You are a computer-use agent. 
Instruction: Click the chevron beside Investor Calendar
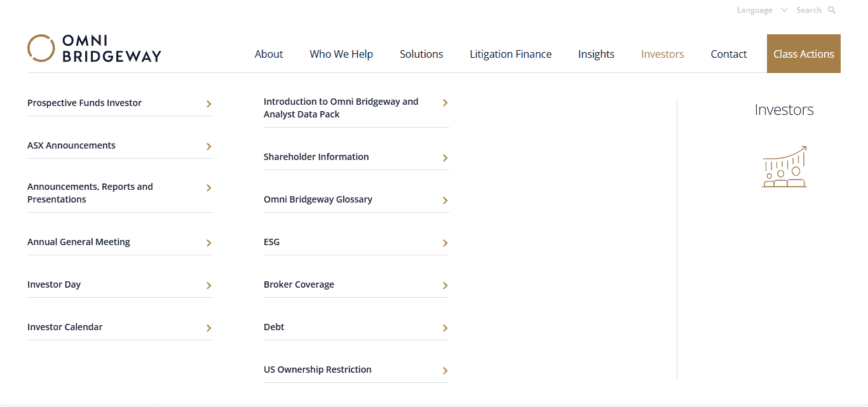point(208,328)
